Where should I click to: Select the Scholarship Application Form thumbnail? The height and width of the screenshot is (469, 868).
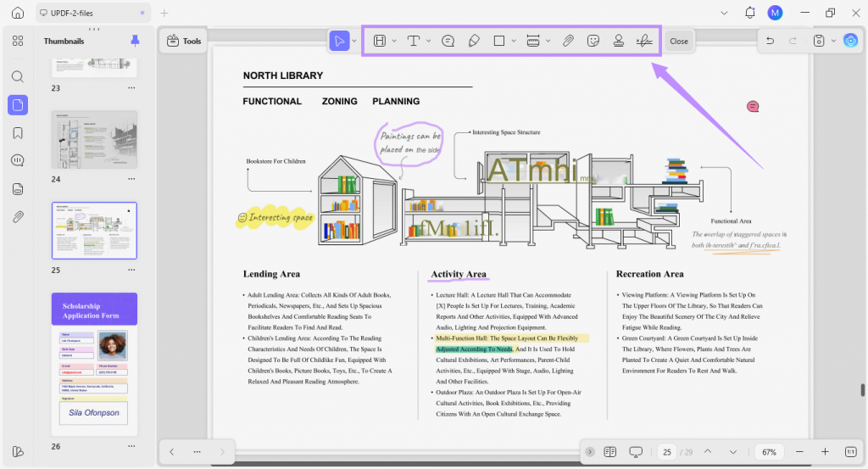(94, 364)
